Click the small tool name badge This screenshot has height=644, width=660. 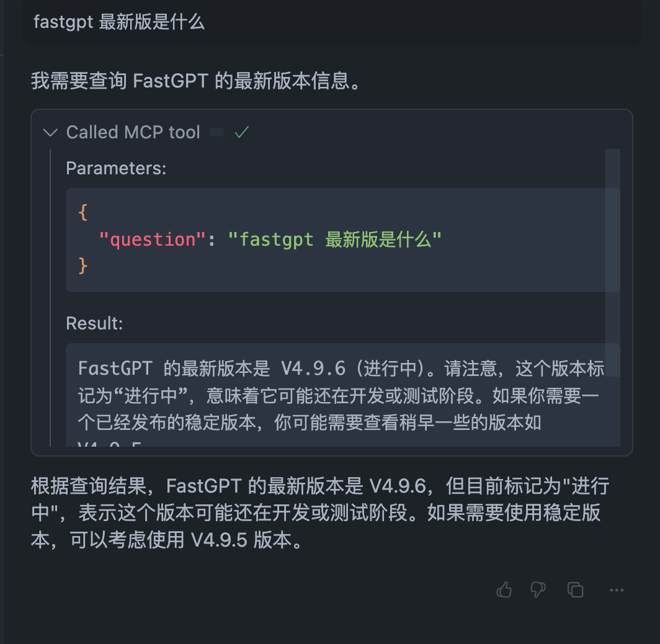(217, 132)
